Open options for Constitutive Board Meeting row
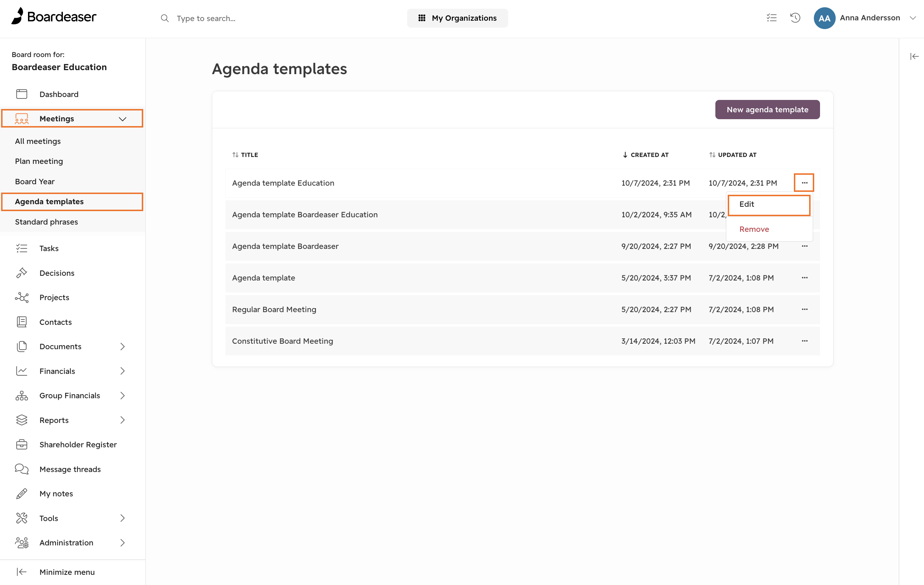This screenshot has height=585, width=924. coord(805,341)
